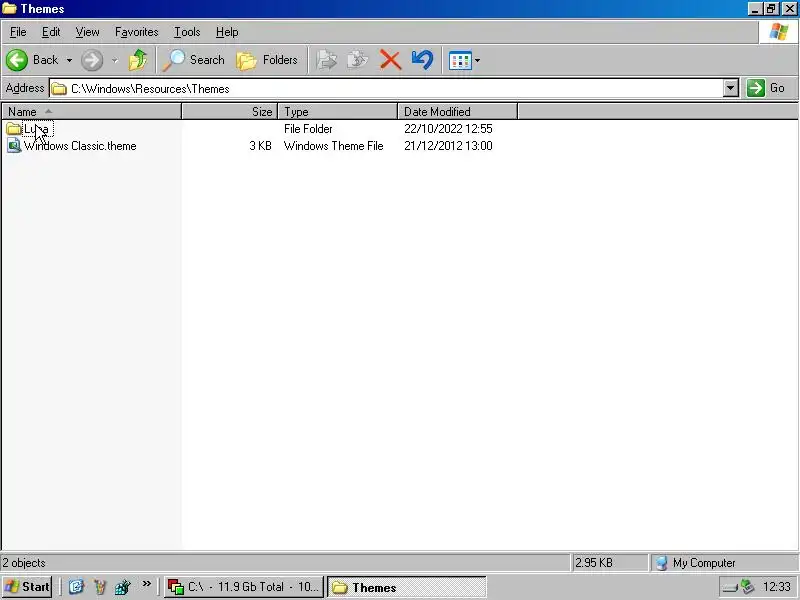800x600 pixels.
Task: Click the network system tray icon
Action: (x=747, y=587)
